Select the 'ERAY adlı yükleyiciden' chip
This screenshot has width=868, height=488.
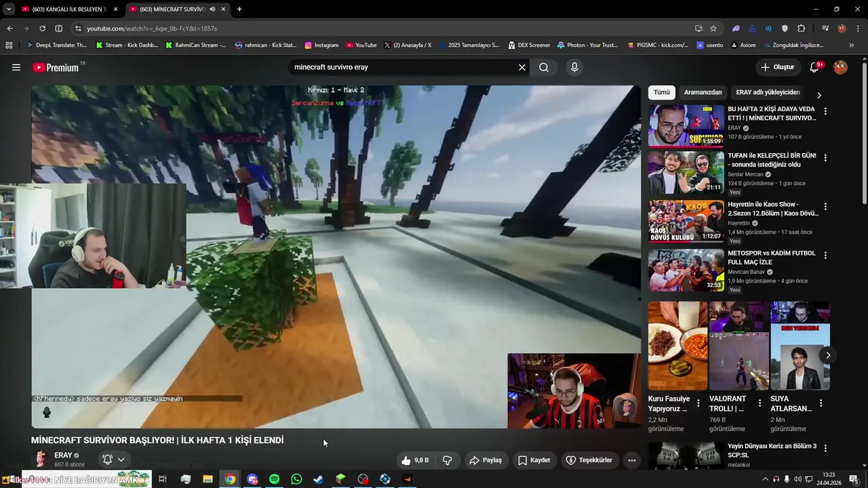768,92
